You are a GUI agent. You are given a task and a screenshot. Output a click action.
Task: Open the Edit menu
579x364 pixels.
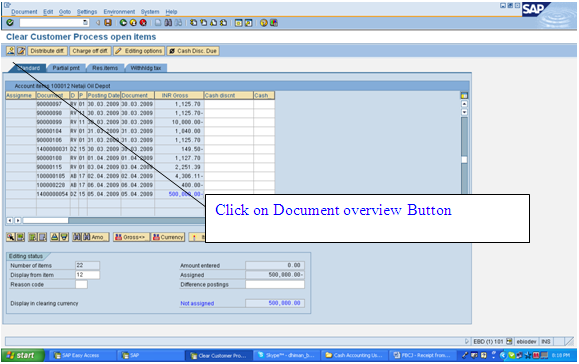tap(48, 12)
